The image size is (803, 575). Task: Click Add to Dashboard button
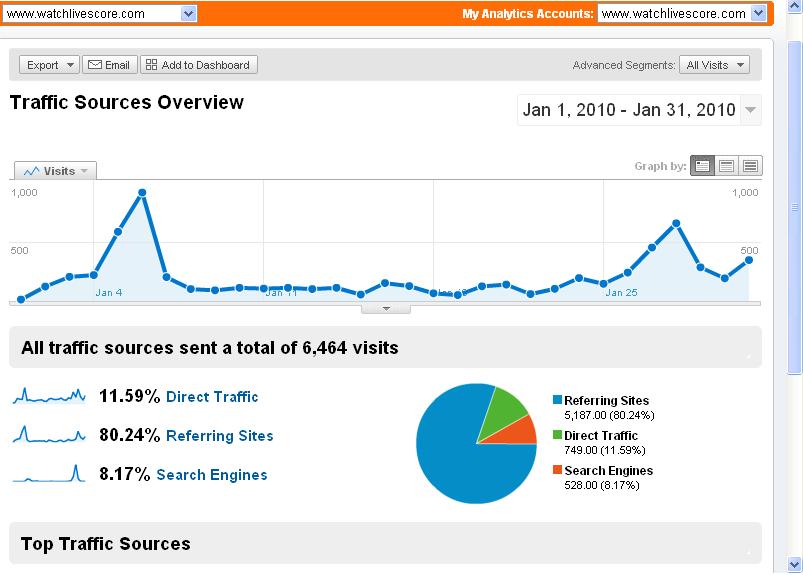click(x=199, y=65)
